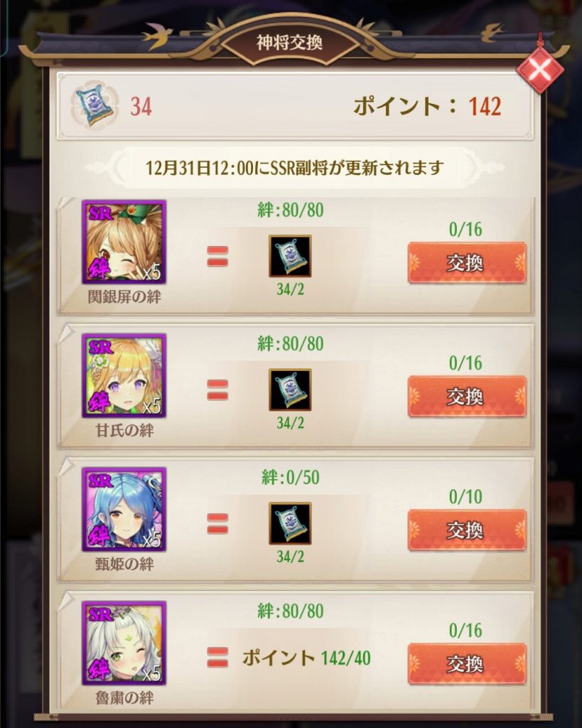This screenshot has width=582, height=728.
Task: Close the 神将交換 dialog with red X
Action: 539,70
